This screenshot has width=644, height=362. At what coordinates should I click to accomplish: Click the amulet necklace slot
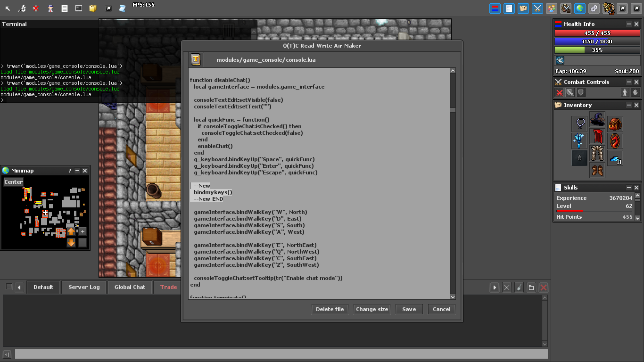click(579, 124)
